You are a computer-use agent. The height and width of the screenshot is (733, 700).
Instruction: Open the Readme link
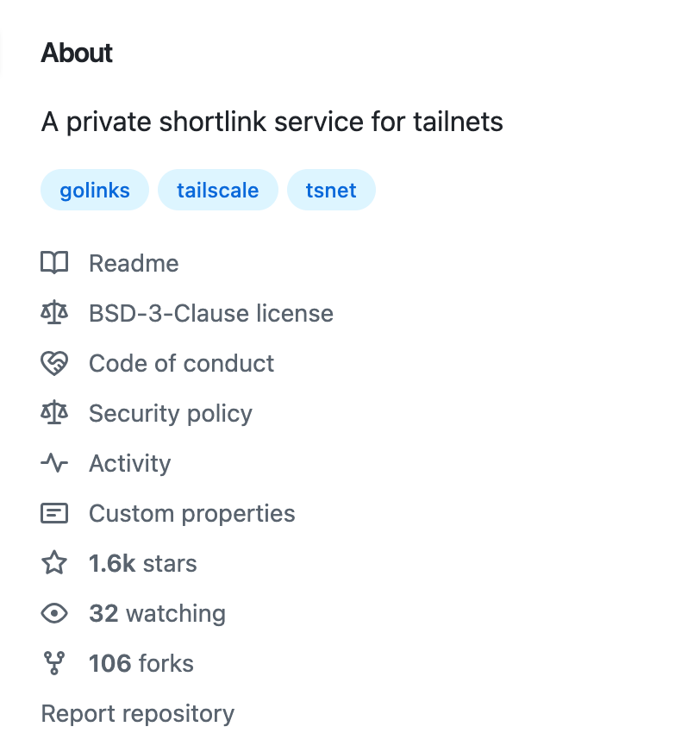pos(134,263)
